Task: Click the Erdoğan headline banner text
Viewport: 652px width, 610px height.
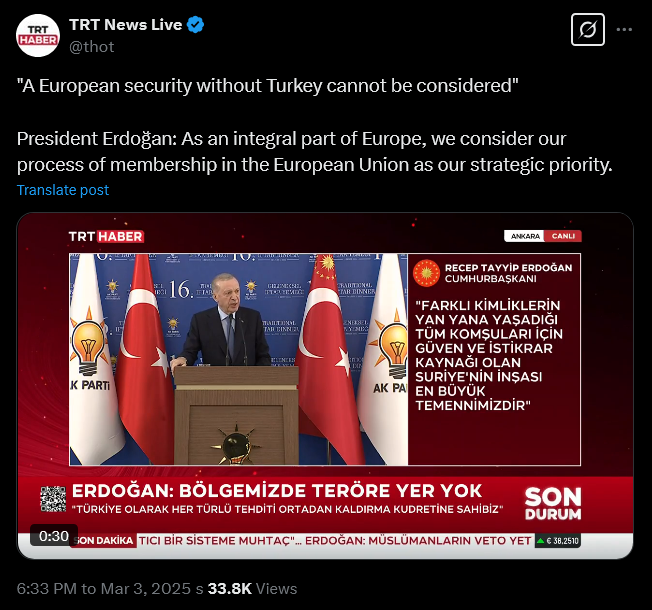Action: click(x=277, y=491)
